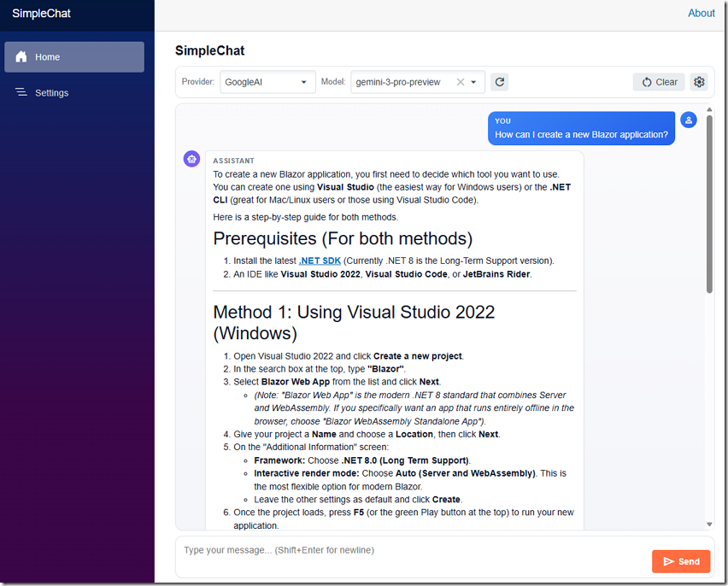Go to the Home menu item

tap(74, 57)
